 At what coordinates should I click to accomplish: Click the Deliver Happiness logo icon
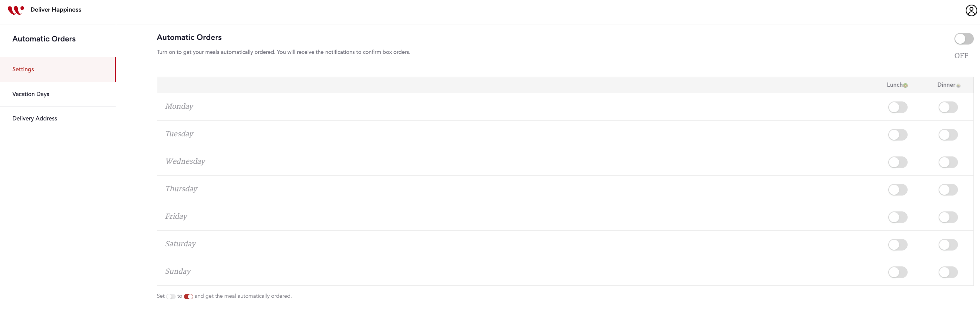pyautogui.click(x=15, y=10)
